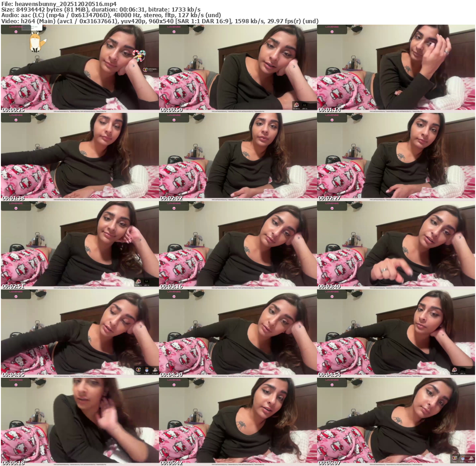Click the 00:04:05 timestamp label

point(13,374)
